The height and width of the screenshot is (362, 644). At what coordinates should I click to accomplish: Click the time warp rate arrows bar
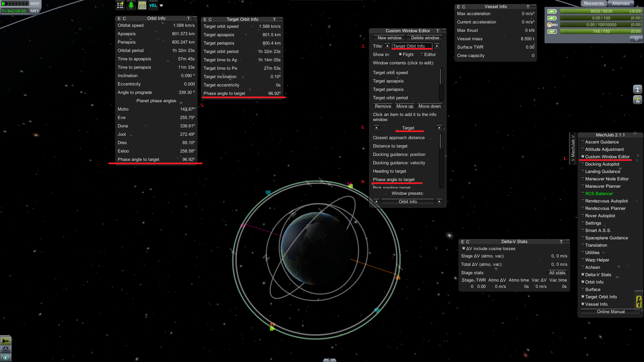click(15, 4)
